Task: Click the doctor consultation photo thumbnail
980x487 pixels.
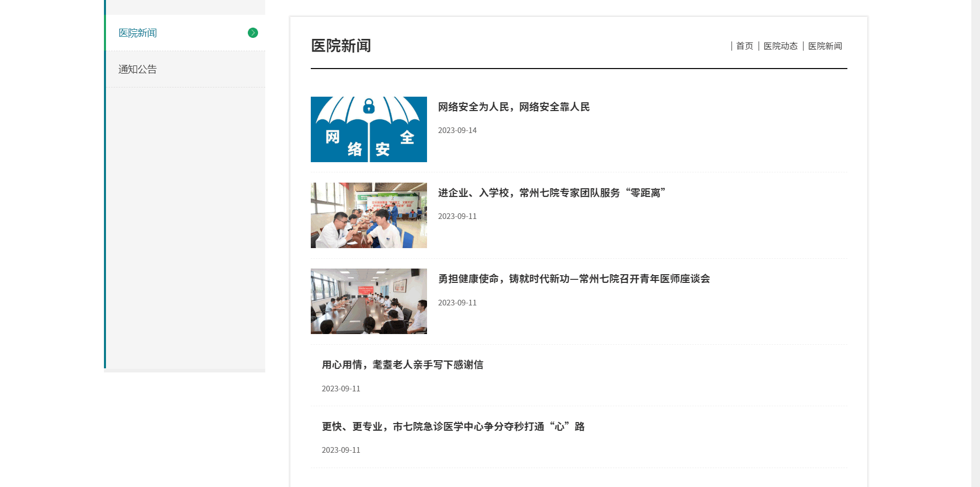Action: coord(369,215)
